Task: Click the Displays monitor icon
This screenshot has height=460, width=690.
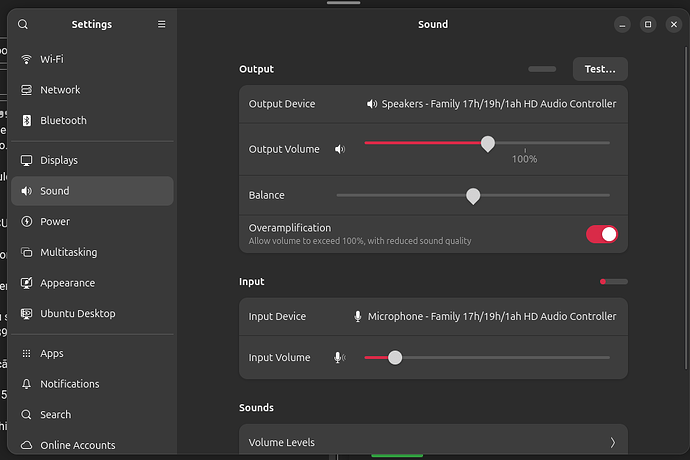Action: click(x=26, y=160)
